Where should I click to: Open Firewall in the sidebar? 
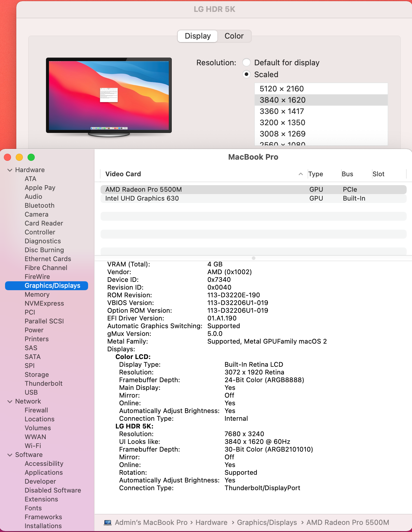point(36,410)
